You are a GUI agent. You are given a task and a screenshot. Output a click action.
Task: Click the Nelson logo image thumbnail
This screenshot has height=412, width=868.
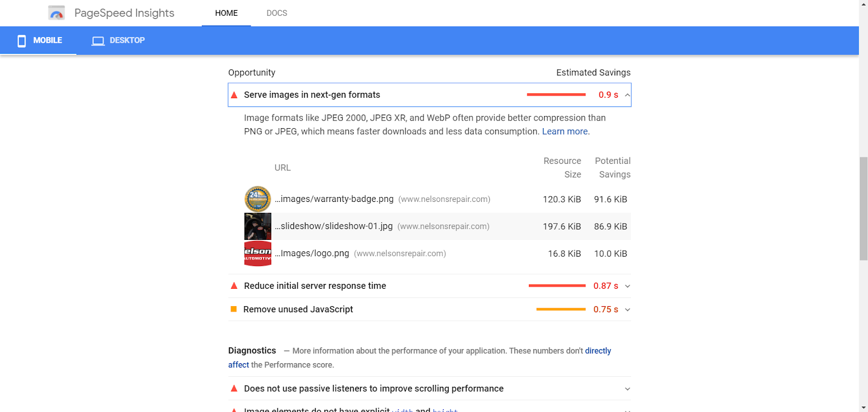pos(258,253)
